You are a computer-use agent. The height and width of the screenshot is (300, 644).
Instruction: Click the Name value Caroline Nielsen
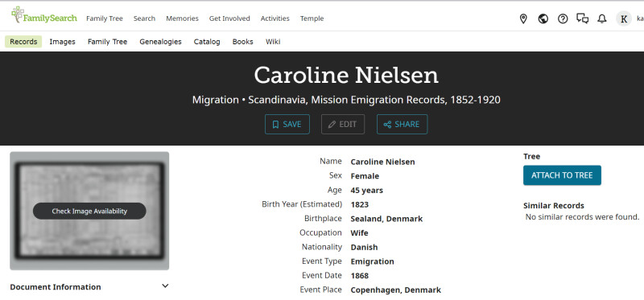[x=382, y=162]
